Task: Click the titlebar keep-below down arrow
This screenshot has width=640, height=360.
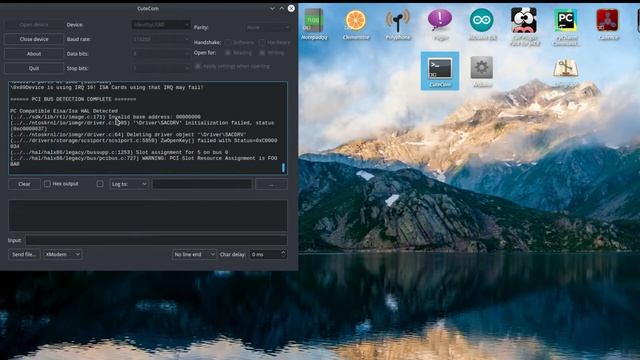Action: pos(272,8)
